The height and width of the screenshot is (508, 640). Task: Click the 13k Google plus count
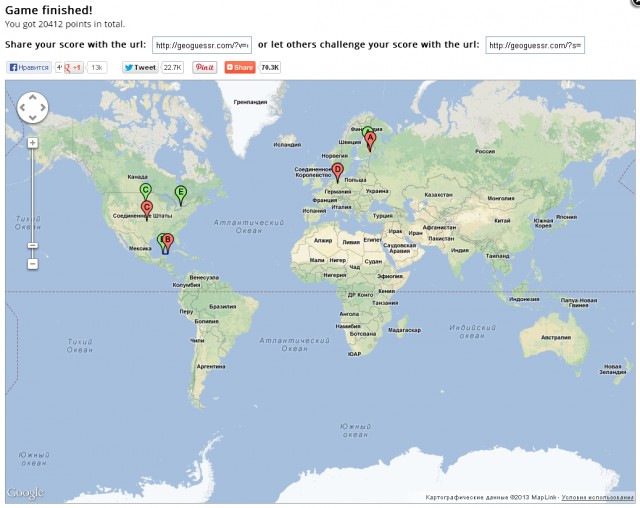(x=97, y=67)
